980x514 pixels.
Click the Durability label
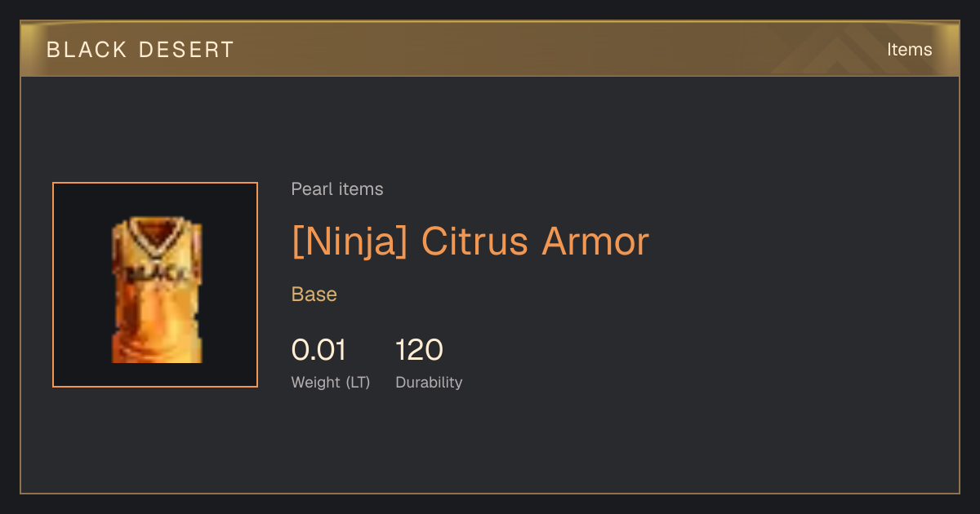tap(429, 382)
